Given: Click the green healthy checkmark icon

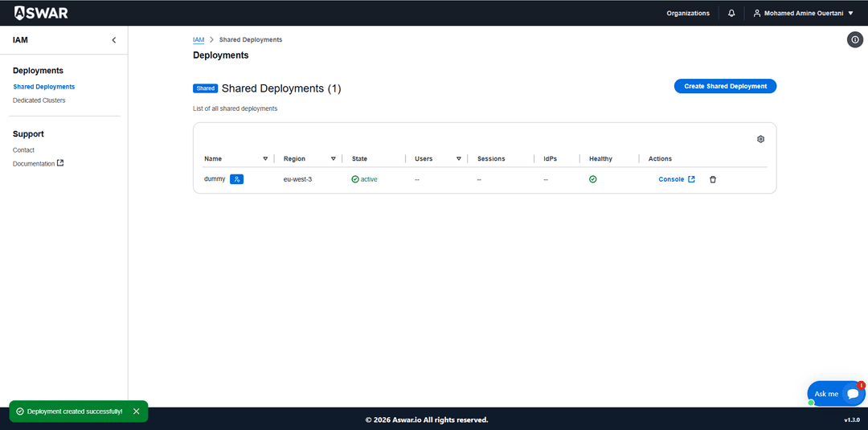Looking at the screenshot, I should [x=593, y=179].
